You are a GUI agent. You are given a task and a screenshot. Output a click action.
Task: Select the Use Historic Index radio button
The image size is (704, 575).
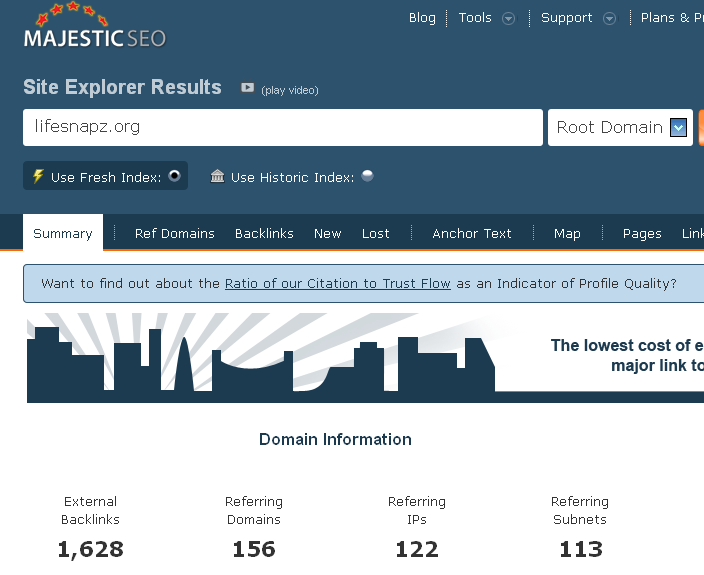click(x=367, y=176)
